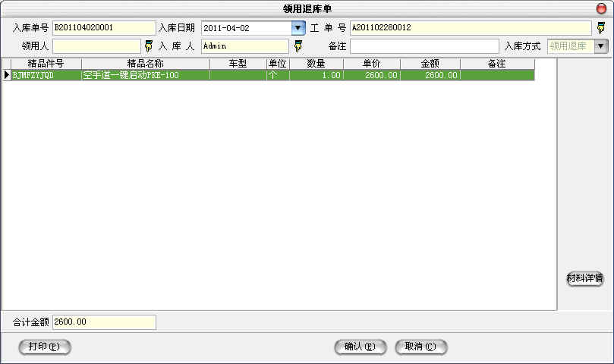Click the 工单号 field A201102280012
The image size is (614, 364).
(x=471, y=28)
